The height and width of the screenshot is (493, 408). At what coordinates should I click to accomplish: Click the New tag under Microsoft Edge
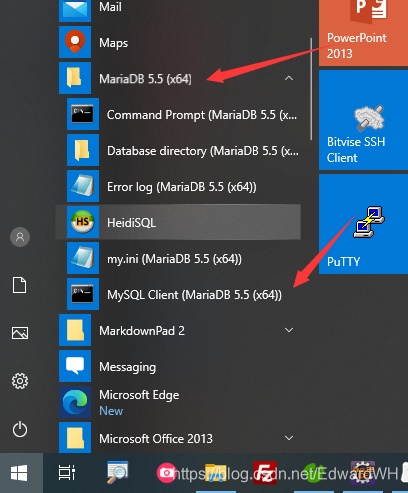pyautogui.click(x=111, y=411)
